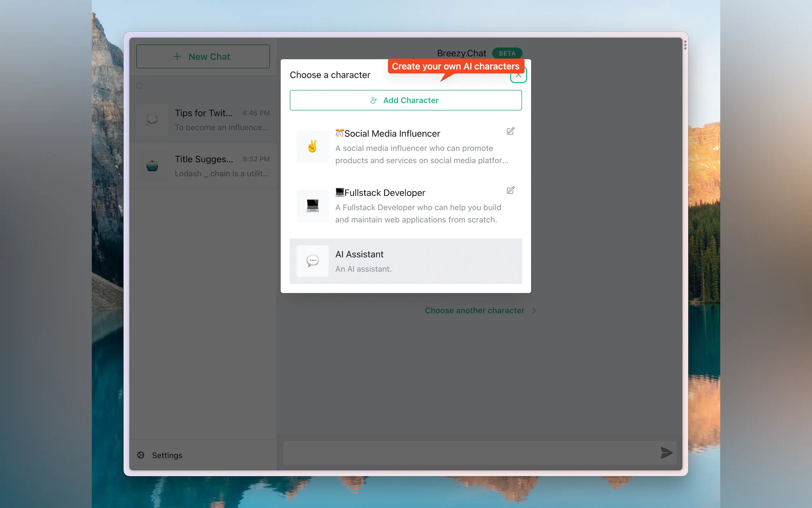Click the edit icon for Fullstack Developer

click(510, 191)
